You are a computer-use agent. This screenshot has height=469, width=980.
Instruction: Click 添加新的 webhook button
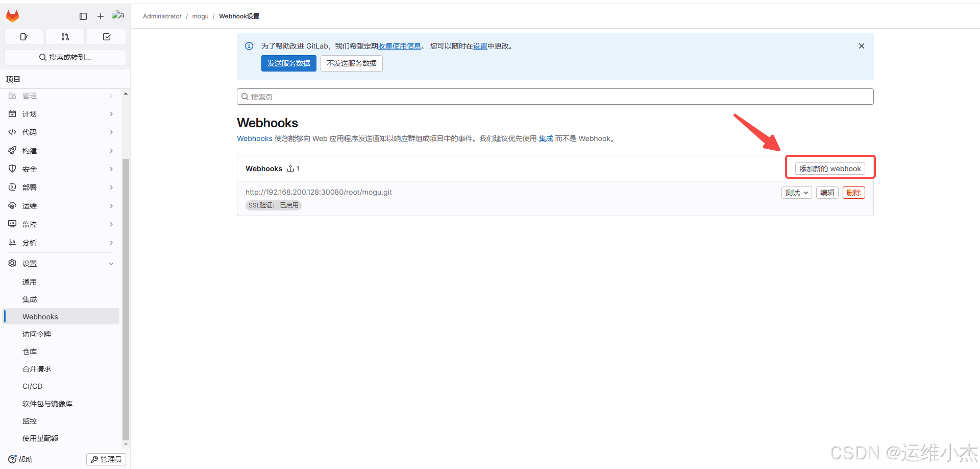(830, 169)
